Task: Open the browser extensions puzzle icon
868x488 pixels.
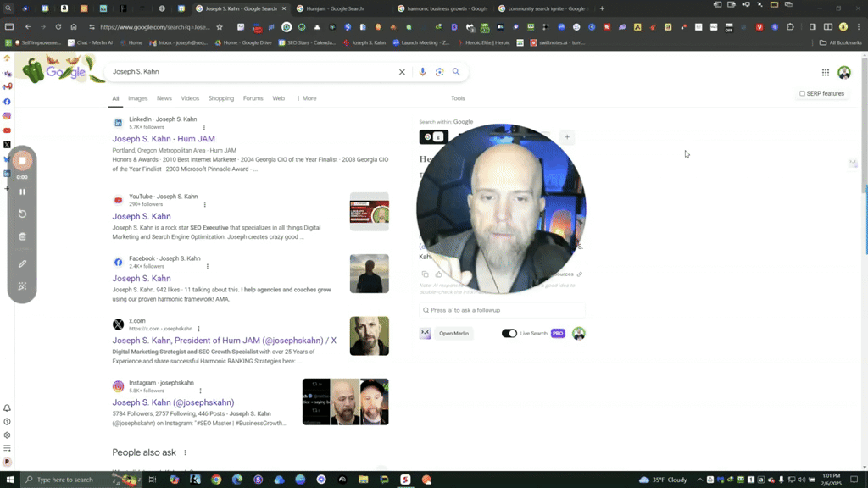Action: coord(790,26)
